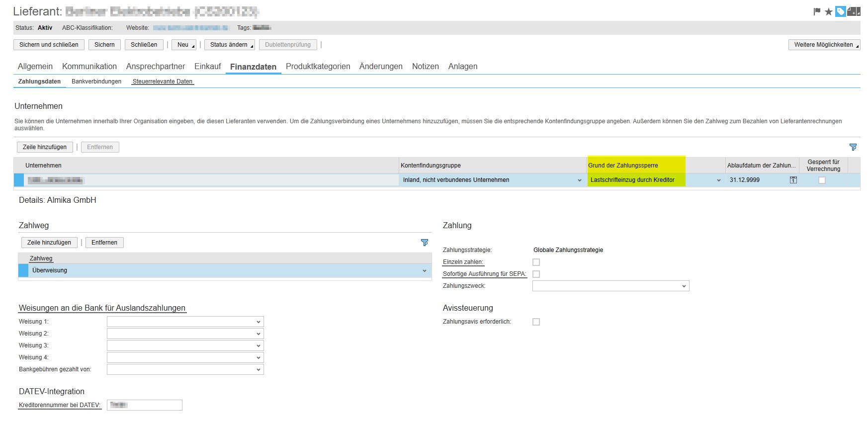Image resolution: width=868 pixels, height=424 pixels.
Task: Open calendar picker for Ablaufdatum 31.12.9999
Action: coord(793,180)
